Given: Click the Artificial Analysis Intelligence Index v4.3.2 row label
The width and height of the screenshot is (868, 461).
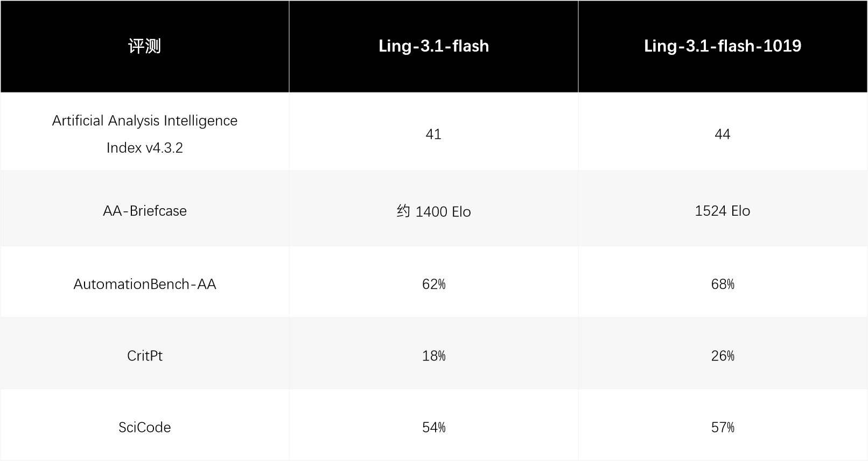Looking at the screenshot, I should point(144,134).
